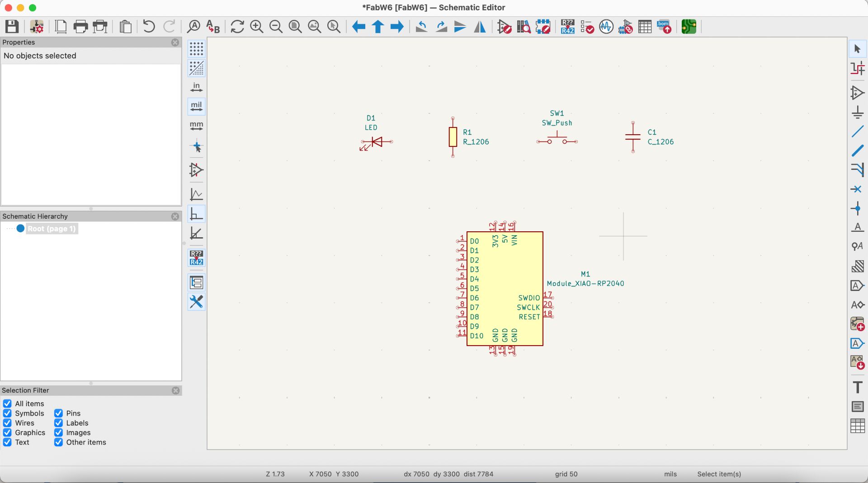Select the Text tool

pos(857,387)
